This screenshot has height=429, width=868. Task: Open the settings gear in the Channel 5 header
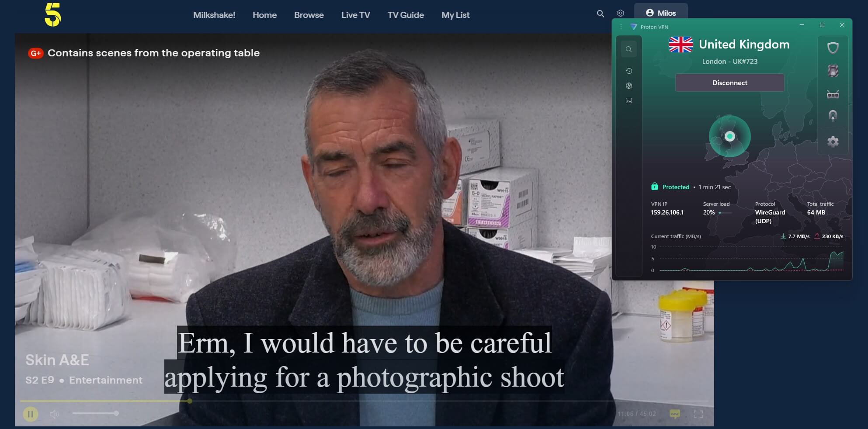[x=621, y=14]
